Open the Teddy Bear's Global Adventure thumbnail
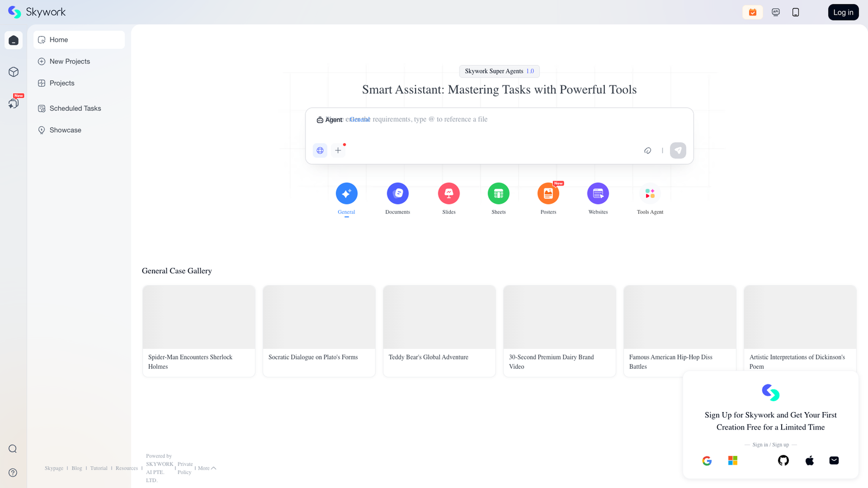This screenshot has height=488, width=868. coord(439,317)
